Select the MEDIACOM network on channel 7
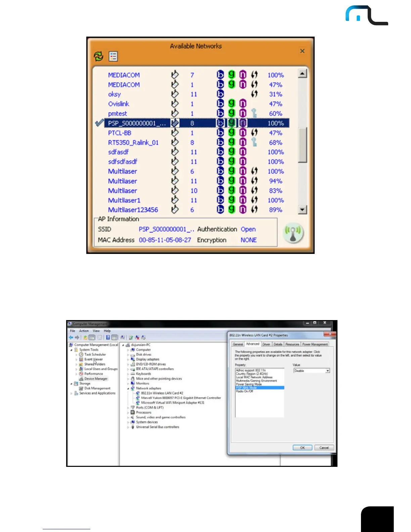 (196, 75)
